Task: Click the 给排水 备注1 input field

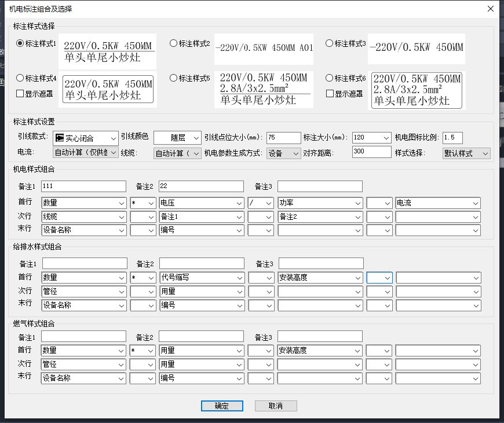Action: [x=85, y=263]
